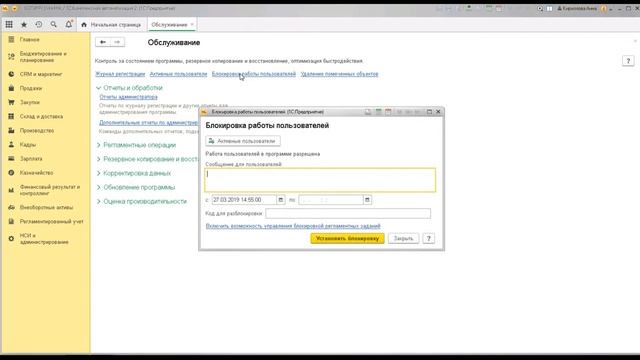Click CRM и маркетинг pie-chart icon
640x360 pixels.
click(x=11, y=74)
